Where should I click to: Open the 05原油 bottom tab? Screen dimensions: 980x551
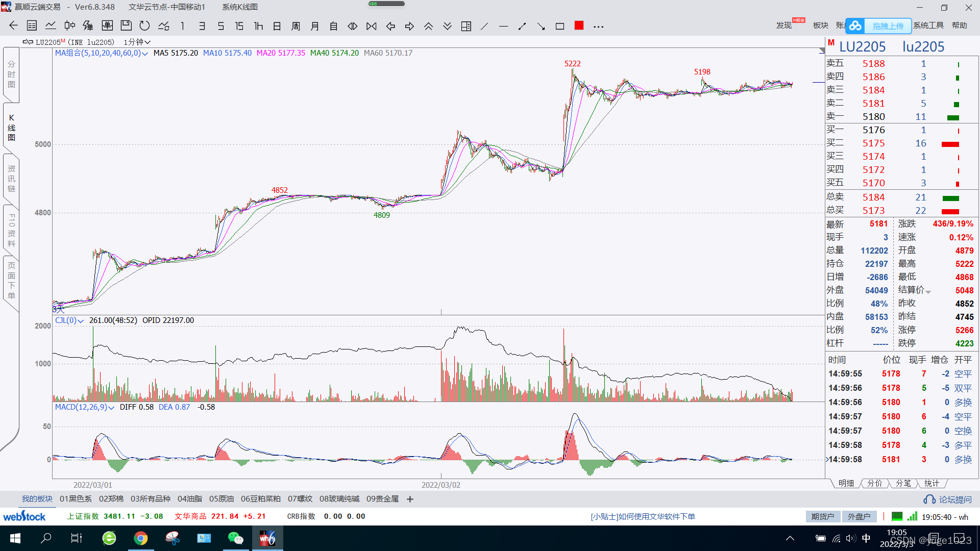222,499
